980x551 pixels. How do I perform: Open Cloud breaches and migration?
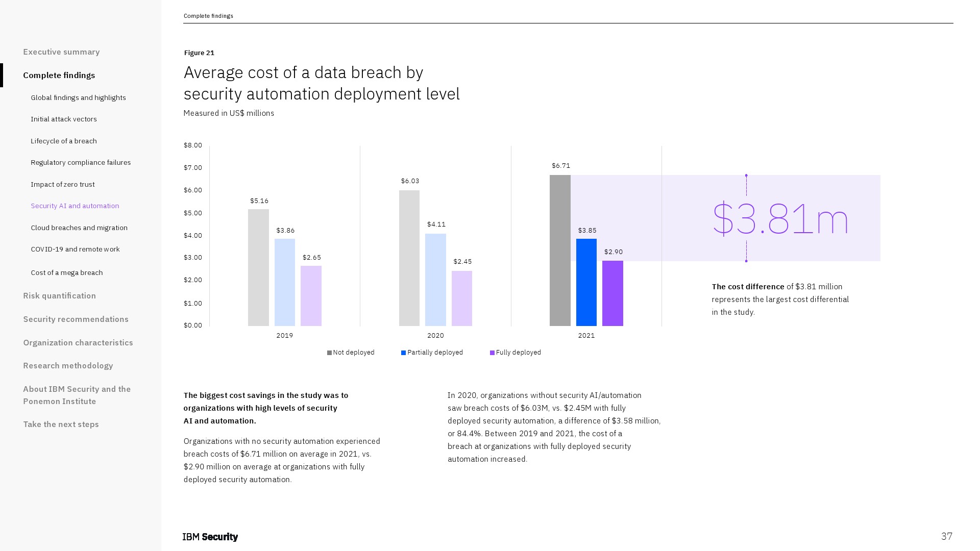click(79, 228)
